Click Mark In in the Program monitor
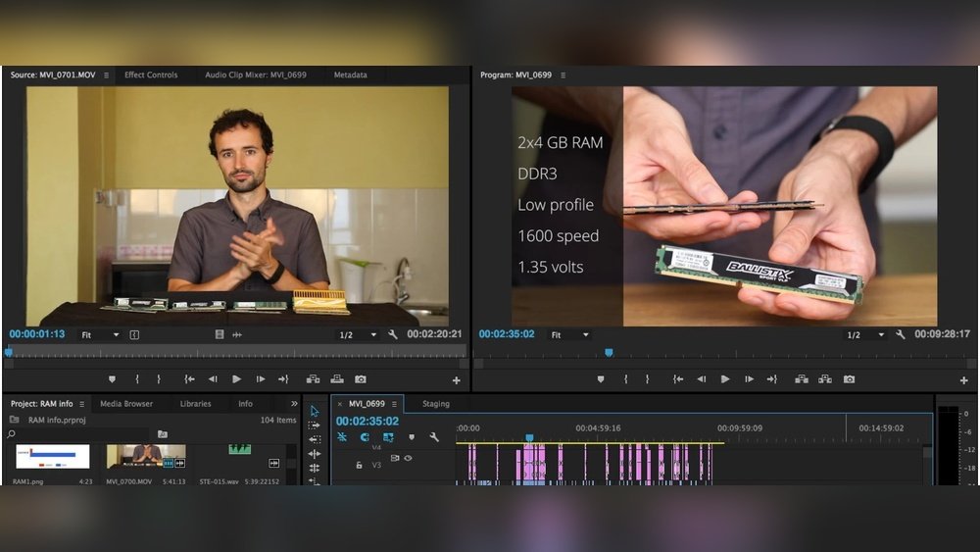 click(625, 379)
